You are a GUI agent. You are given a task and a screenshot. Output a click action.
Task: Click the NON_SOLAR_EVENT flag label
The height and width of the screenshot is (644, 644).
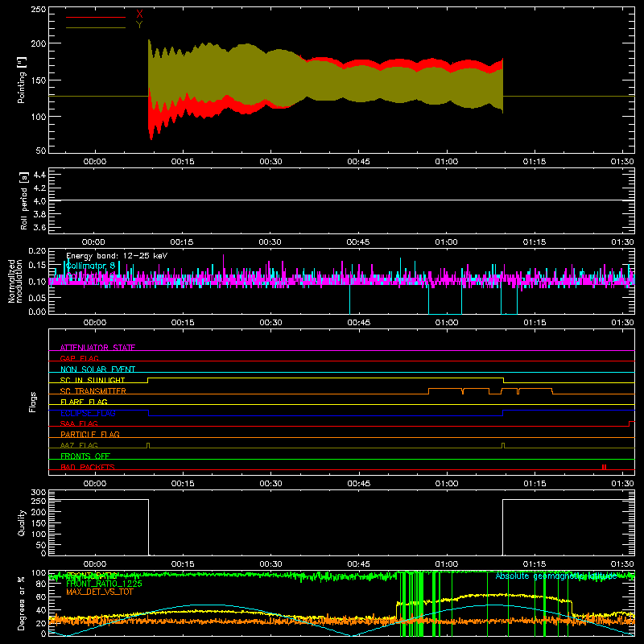[x=97, y=369]
